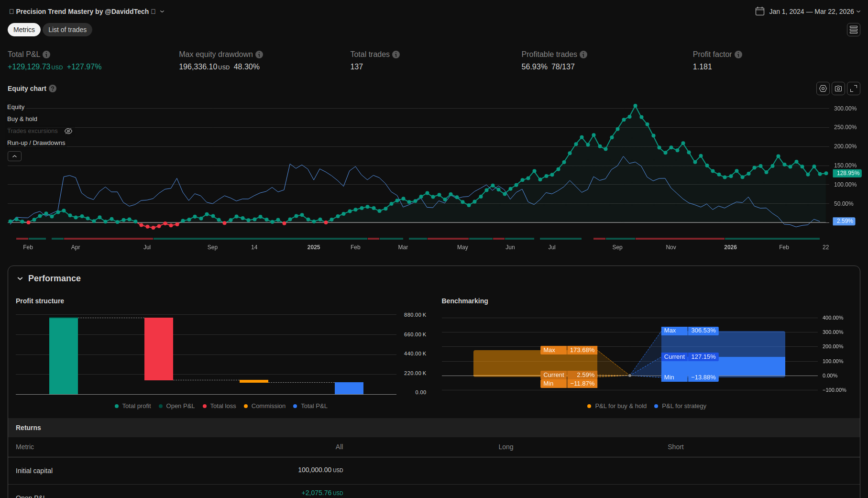
Task: Show Trades excursions using the eye icon
Action: tap(68, 131)
